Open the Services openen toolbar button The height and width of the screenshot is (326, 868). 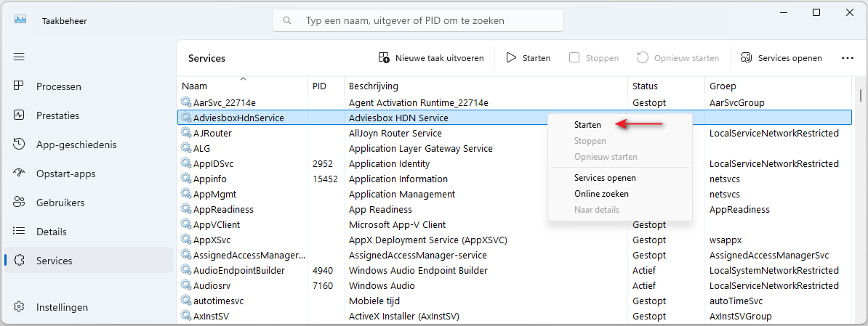tap(781, 58)
